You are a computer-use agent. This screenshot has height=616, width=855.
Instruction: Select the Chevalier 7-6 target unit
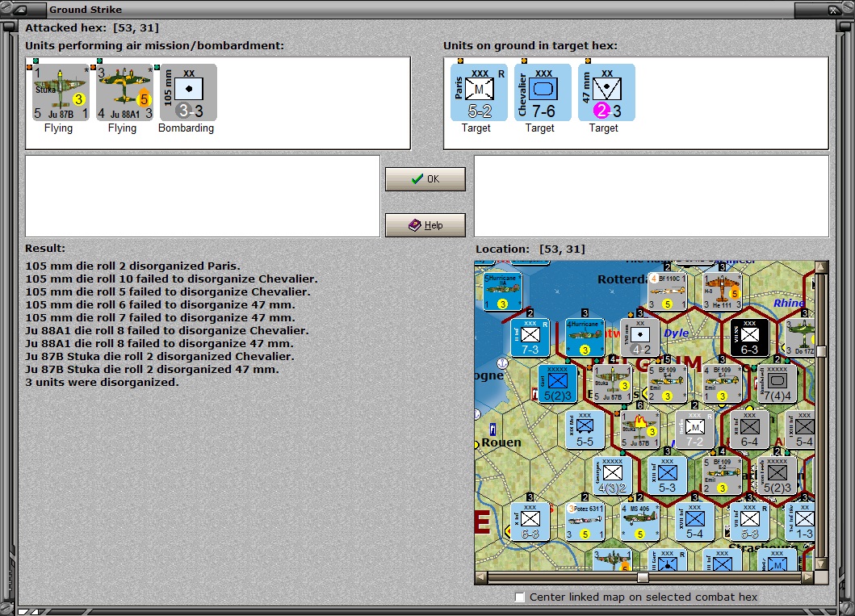tap(543, 92)
